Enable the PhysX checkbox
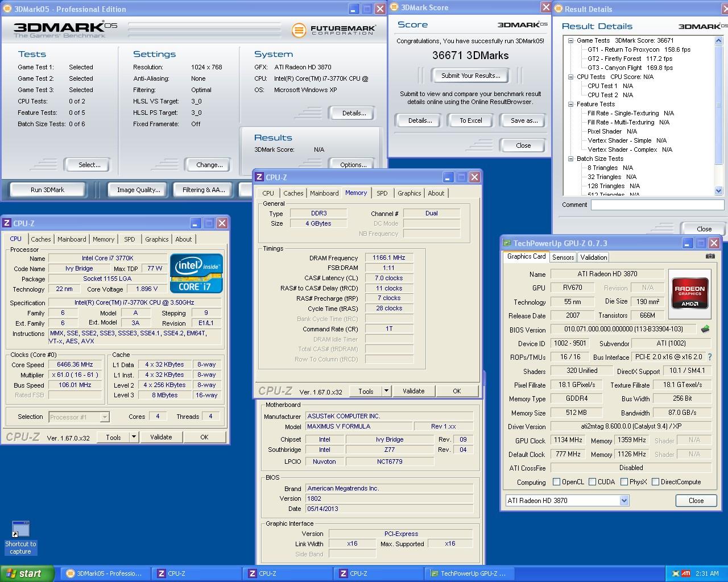Viewport: 728px width, 582px height. point(624,481)
